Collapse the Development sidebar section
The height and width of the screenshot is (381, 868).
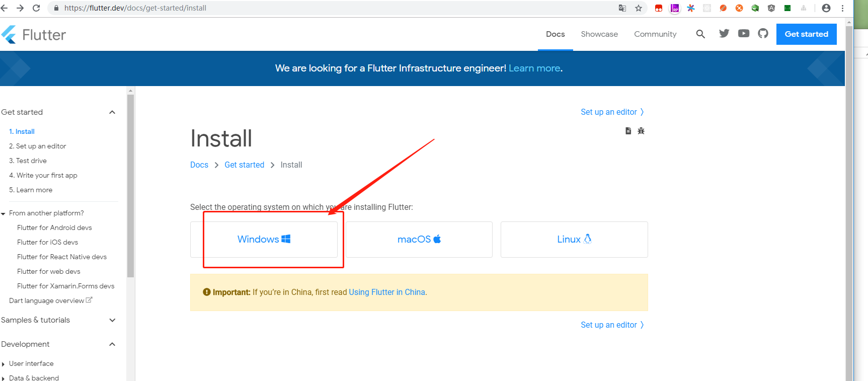click(x=112, y=344)
